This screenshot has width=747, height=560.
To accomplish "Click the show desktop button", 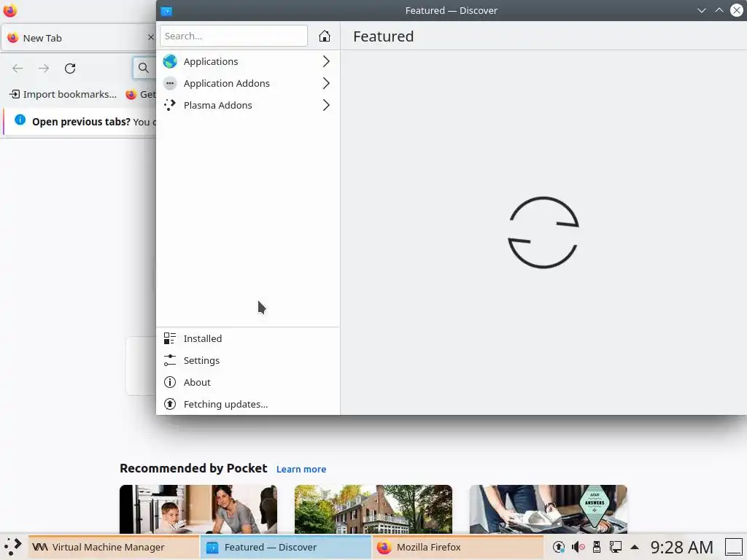I will point(734,547).
